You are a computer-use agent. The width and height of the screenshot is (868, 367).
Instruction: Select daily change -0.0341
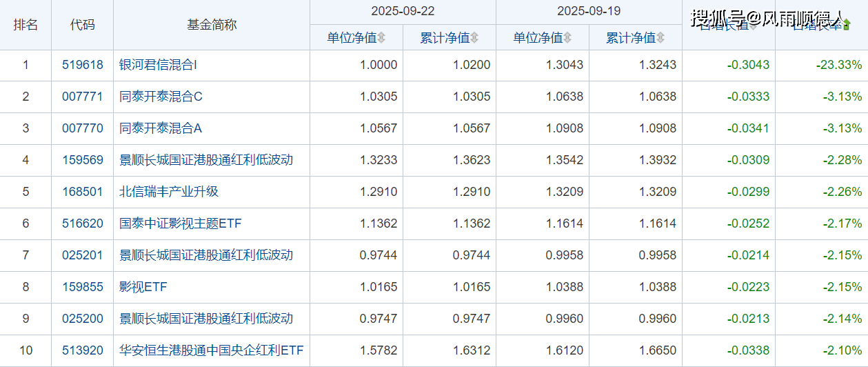[749, 128]
